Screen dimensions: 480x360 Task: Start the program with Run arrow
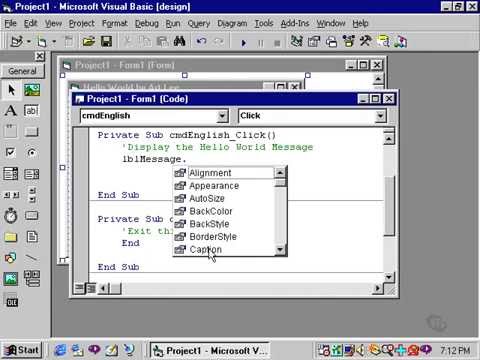tap(243, 43)
